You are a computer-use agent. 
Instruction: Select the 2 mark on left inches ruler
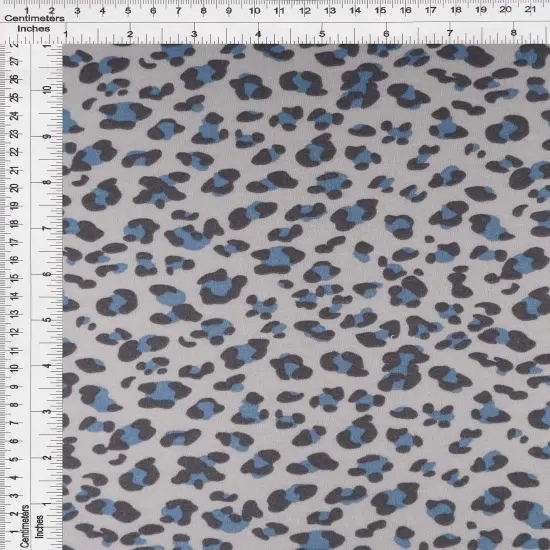(x=47, y=457)
